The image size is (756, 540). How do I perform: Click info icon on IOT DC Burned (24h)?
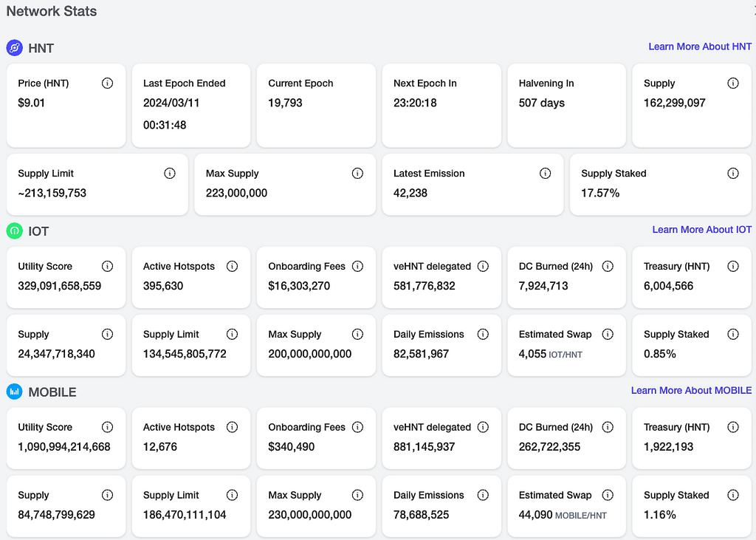608,266
